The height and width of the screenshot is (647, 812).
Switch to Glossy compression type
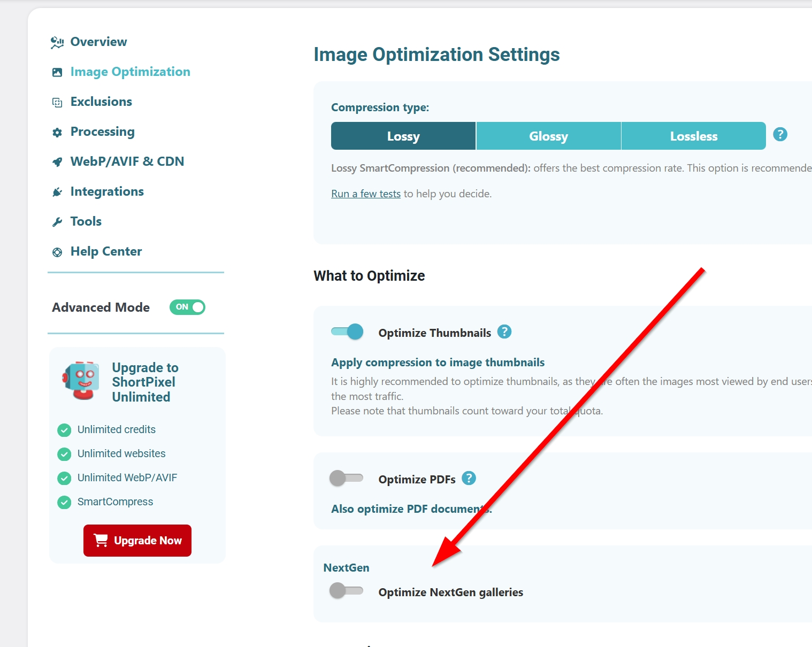(x=548, y=136)
